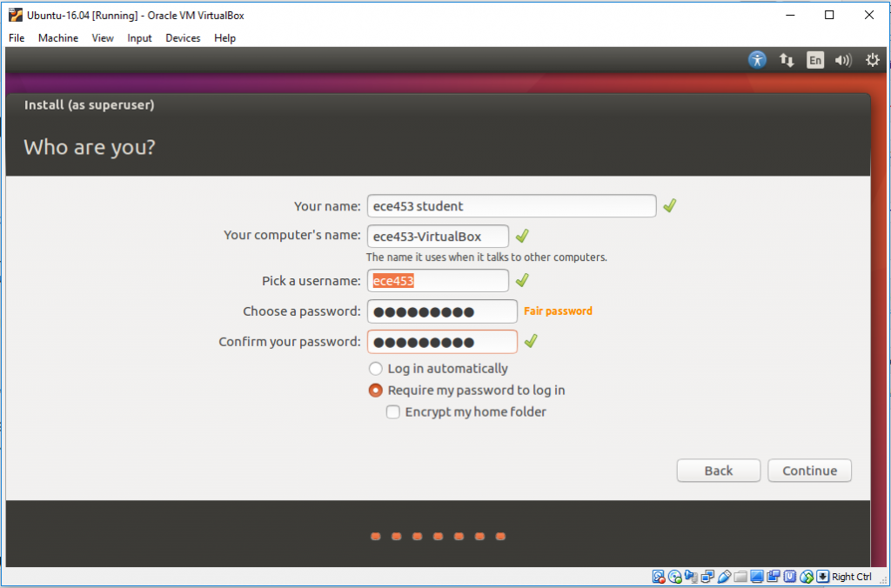Click the network connection arrows indicator
Screen dimensions: 891x588
[x=787, y=60]
